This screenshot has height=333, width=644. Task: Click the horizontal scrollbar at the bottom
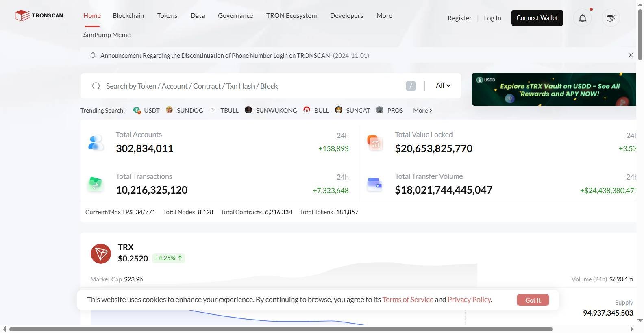tap(281, 329)
